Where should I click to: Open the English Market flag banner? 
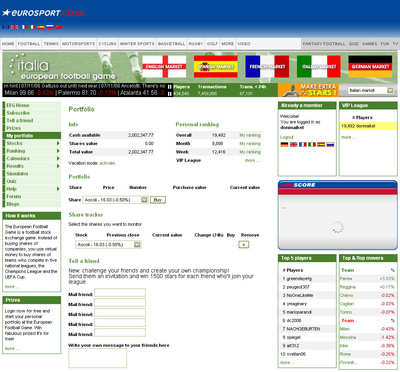(x=164, y=66)
